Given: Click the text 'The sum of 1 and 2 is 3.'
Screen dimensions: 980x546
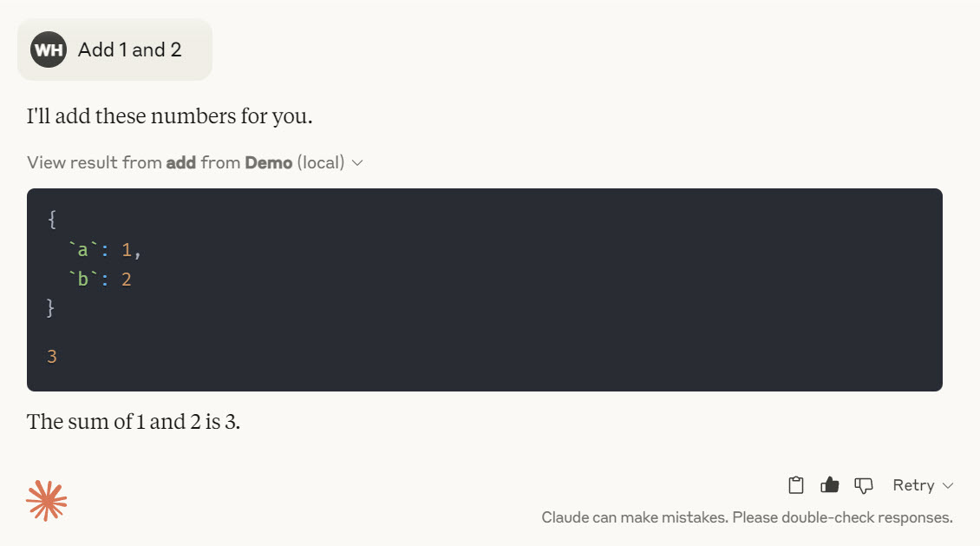Looking at the screenshot, I should (134, 422).
